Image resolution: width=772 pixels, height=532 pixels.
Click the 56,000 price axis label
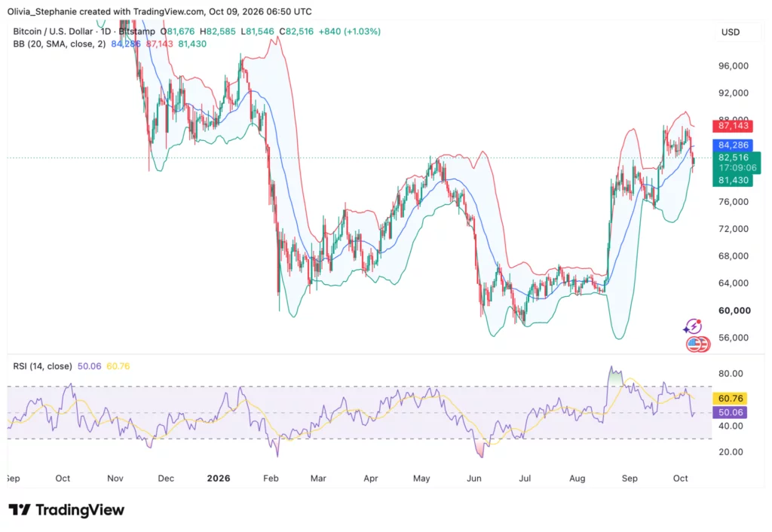click(733, 338)
